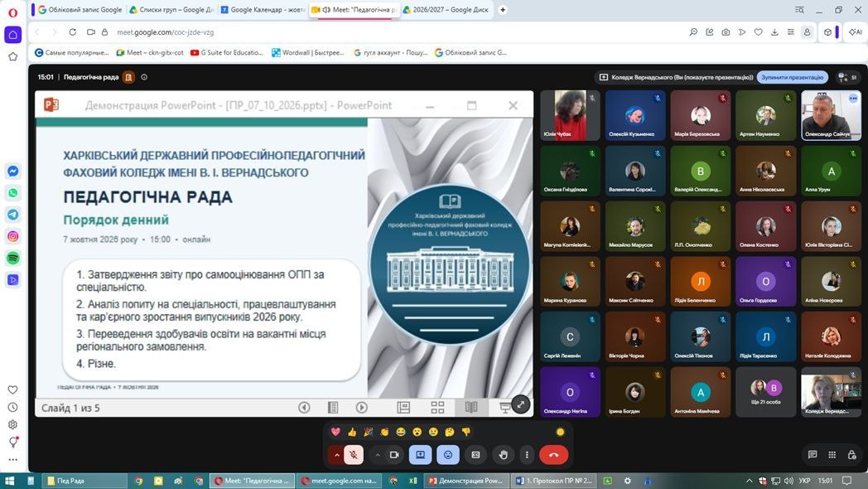Open Opera sidebar settings gear
This screenshot has height=489, width=868.
12,424
